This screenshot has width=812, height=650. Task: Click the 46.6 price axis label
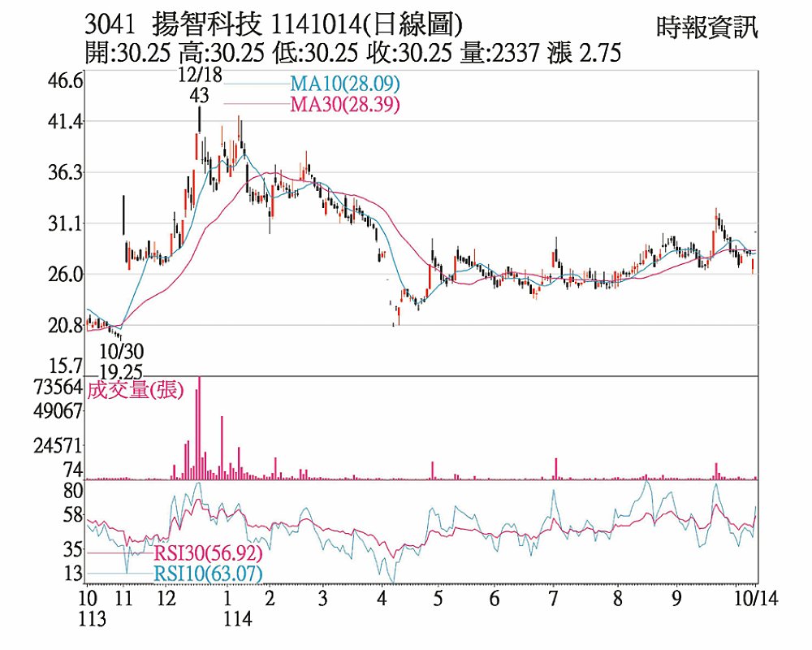pyautogui.click(x=67, y=81)
